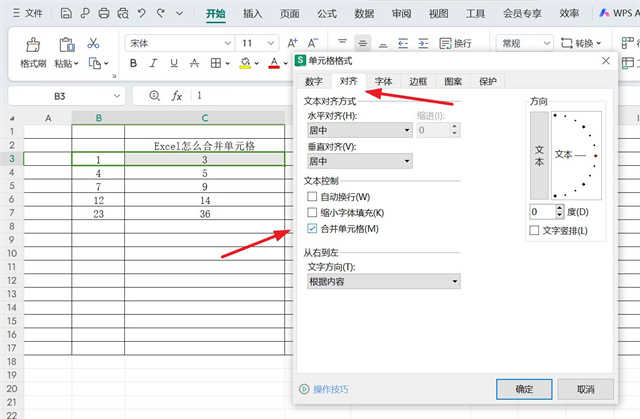Click the orientation dial red marker

click(x=596, y=156)
